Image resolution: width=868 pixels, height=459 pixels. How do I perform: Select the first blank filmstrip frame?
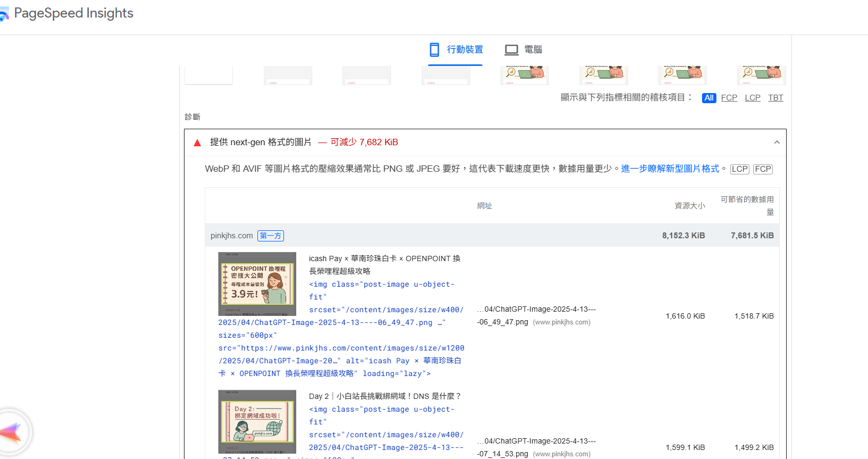209,75
